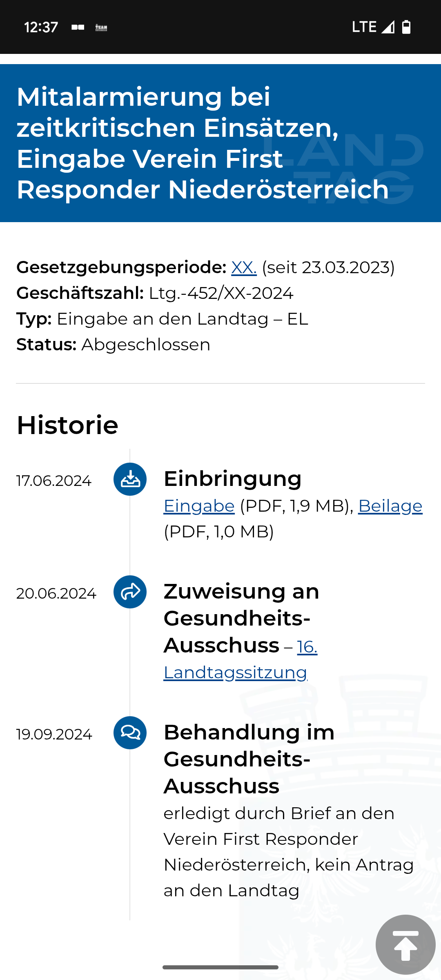Image resolution: width=441 pixels, height=980 pixels.
Task: Tap the scroll-to-top arrow button
Action: click(x=405, y=944)
